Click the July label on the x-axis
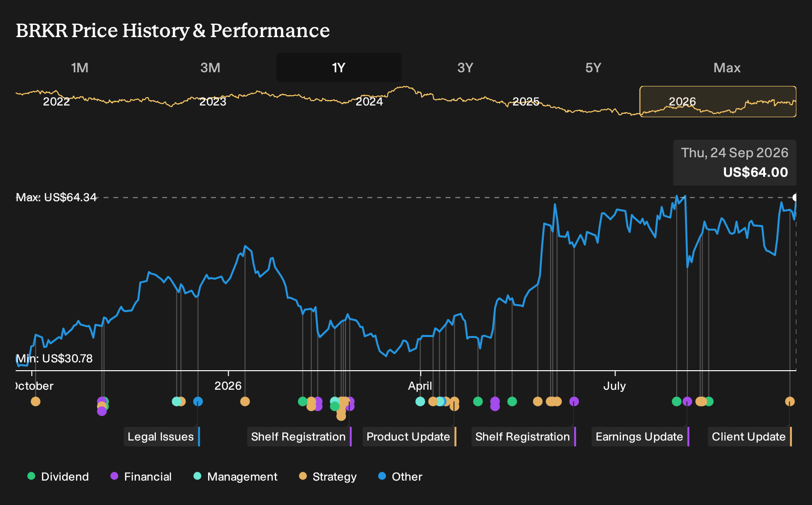 point(615,386)
